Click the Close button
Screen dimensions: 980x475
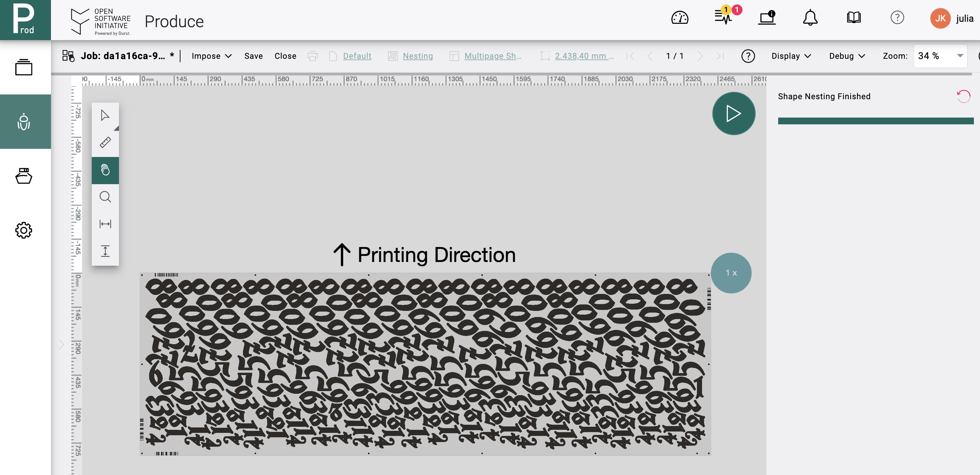pyautogui.click(x=285, y=56)
